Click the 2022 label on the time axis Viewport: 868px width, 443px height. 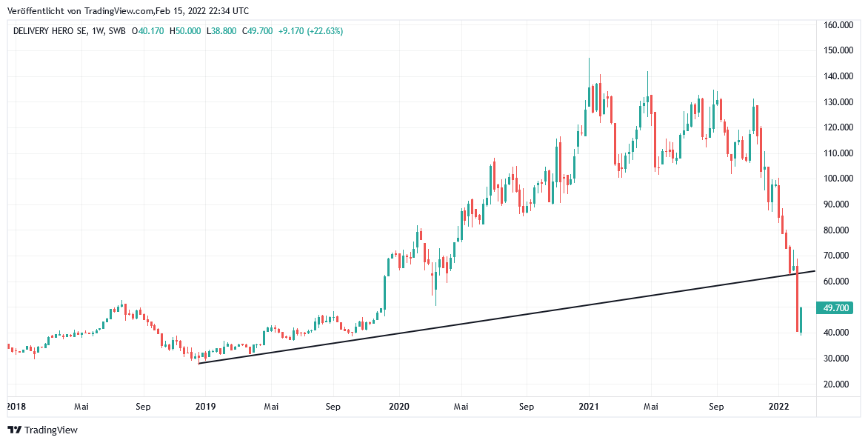[779, 407]
